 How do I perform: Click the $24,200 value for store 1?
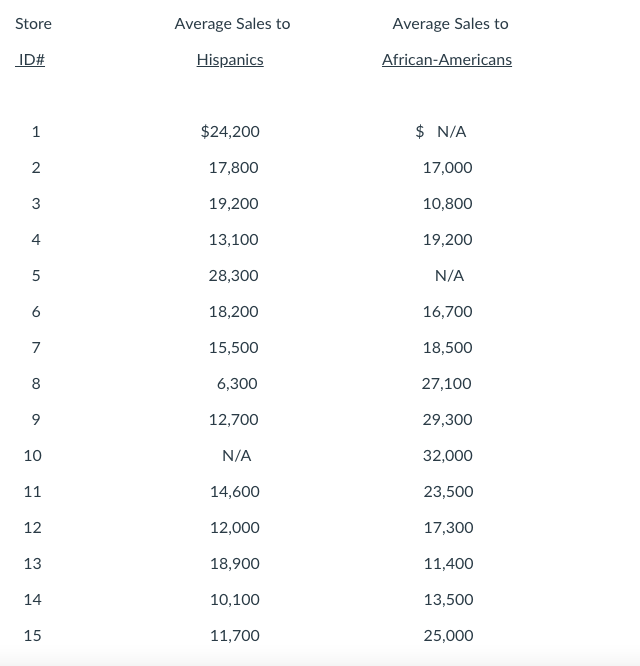pos(230,131)
